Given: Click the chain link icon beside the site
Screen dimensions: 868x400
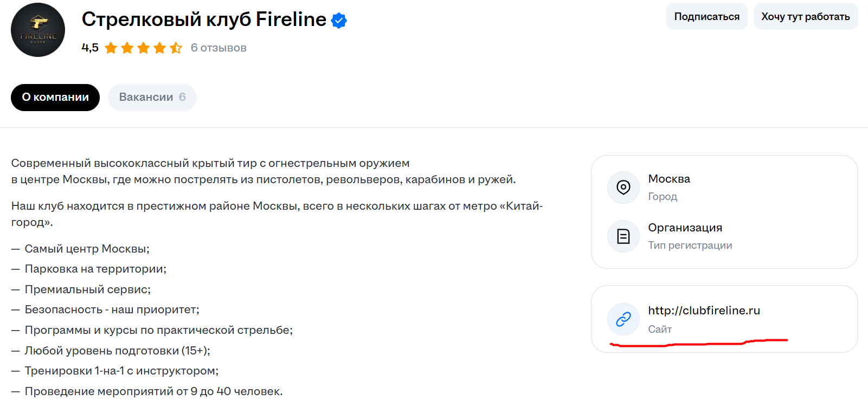Looking at the screenshot, I should pos(623,319).
